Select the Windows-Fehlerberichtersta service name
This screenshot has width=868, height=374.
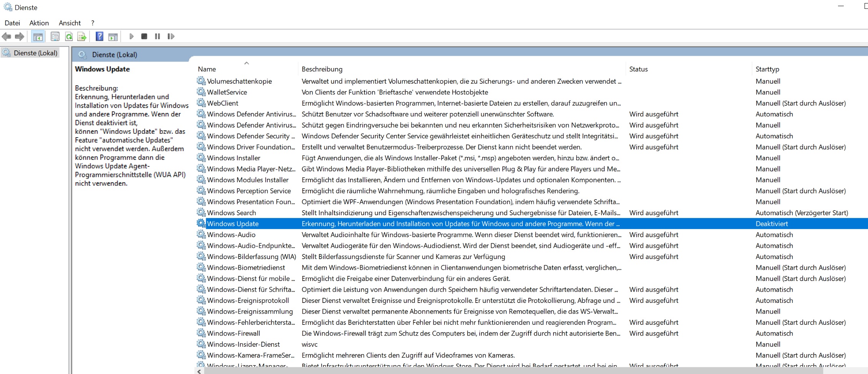click(x=251, y=322)
